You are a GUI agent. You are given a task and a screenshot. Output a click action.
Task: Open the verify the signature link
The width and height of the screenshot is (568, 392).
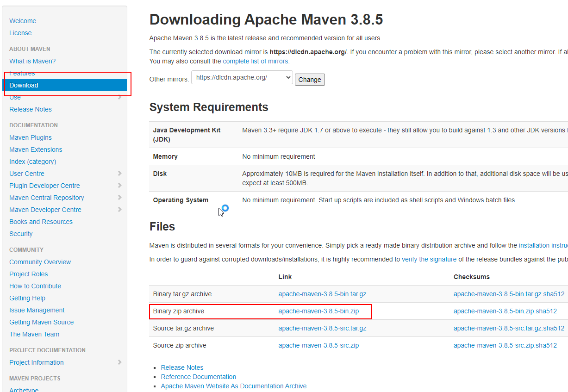(429, 259)
